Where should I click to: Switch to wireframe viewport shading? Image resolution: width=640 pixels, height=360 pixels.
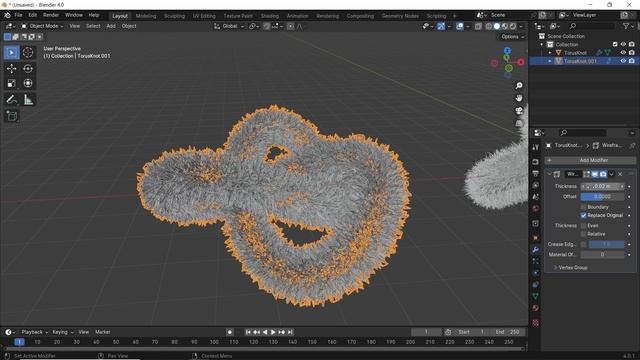pos(489,26)
